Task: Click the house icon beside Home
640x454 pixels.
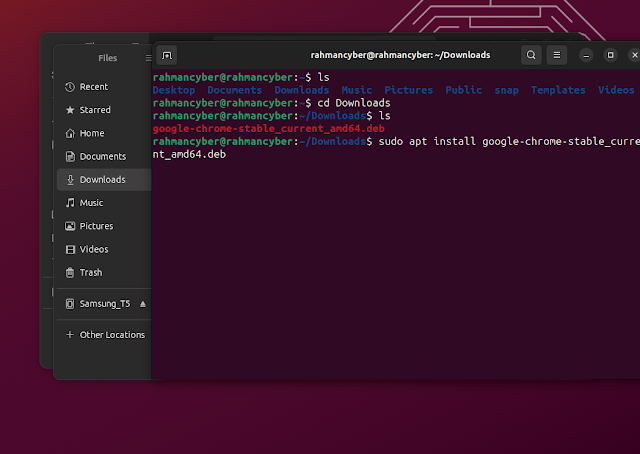Action: 70,133
